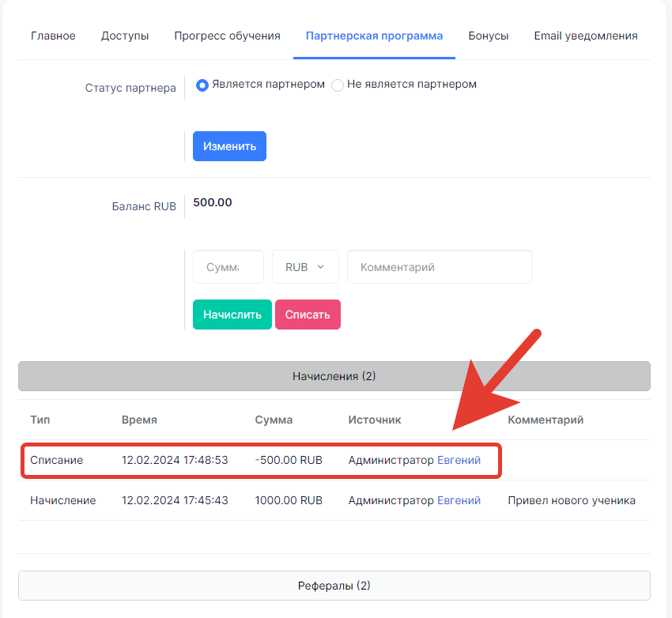Click the green Начислить button
672x618 pixels.
click(x=232, y=315)
